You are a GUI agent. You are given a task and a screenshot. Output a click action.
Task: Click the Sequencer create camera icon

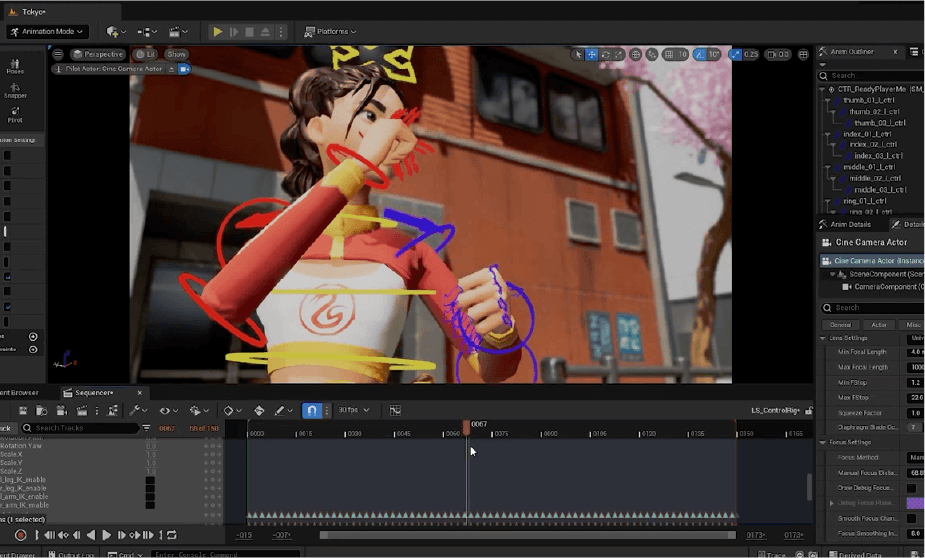click(61, 411)
